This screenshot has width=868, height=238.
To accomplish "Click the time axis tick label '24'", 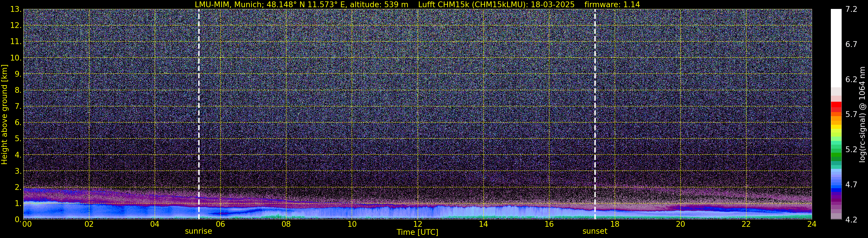I will pos(812,224).
